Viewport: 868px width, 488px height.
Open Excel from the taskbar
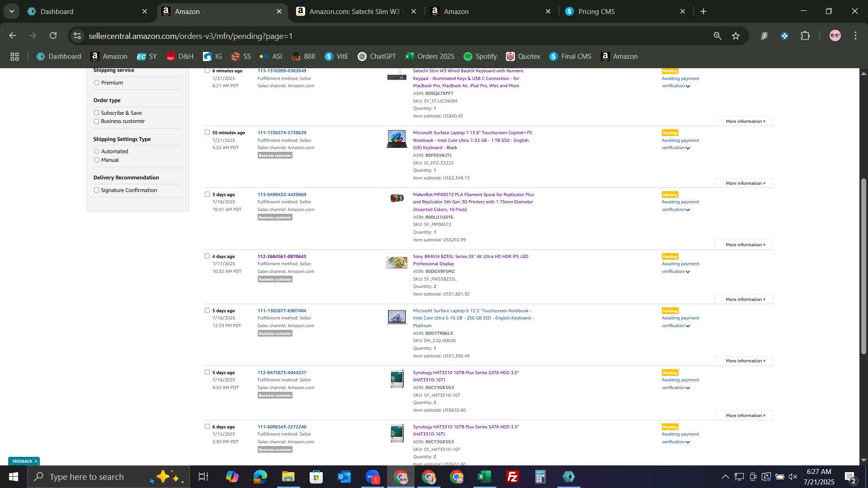485,477
